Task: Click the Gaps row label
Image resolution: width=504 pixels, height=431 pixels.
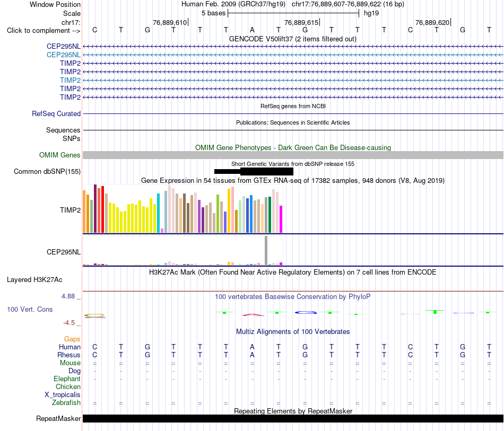Action: [72, 339]
